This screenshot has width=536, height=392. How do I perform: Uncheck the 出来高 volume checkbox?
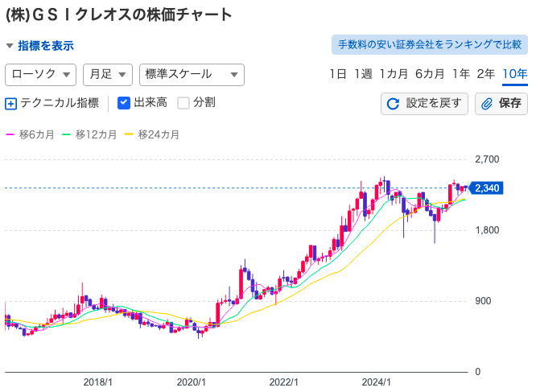(x=124, y=102)
